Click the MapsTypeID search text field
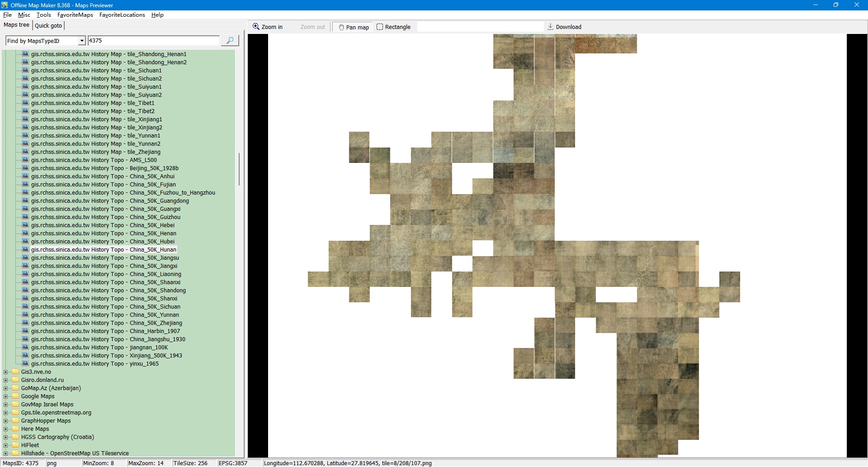Viewport: 868px width, 467px height. (154, 41)
